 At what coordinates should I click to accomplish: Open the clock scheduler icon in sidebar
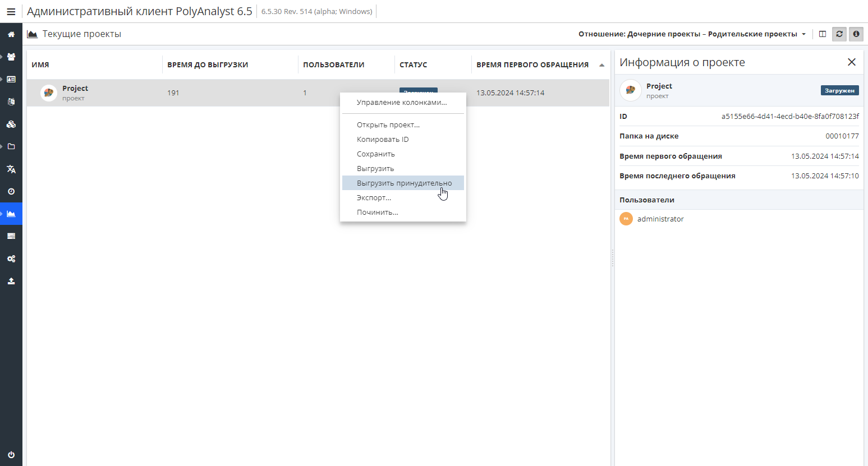11,191
